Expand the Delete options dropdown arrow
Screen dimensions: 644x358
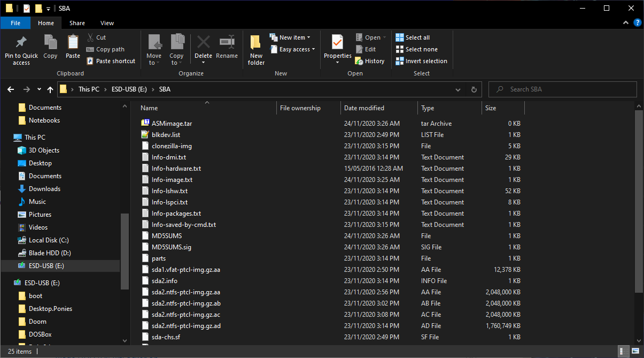tap(203, 63)
